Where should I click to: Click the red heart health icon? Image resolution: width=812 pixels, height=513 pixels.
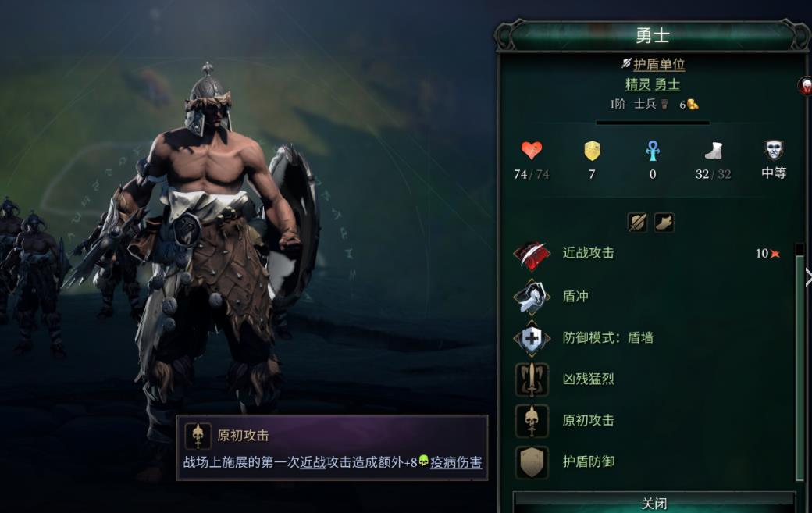pyautogui.click(x=532, y=150)
